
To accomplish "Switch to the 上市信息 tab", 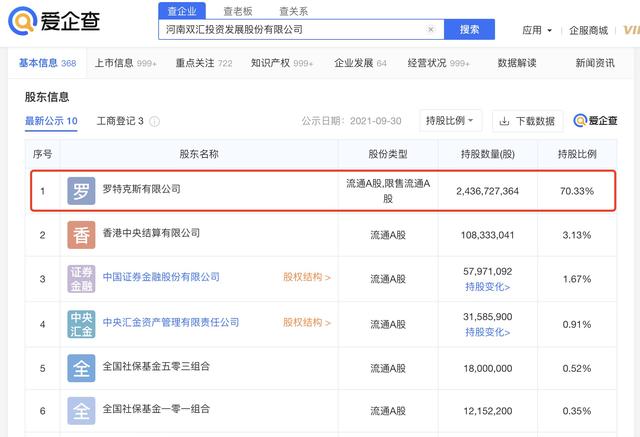I will click(x=119, y=63).
